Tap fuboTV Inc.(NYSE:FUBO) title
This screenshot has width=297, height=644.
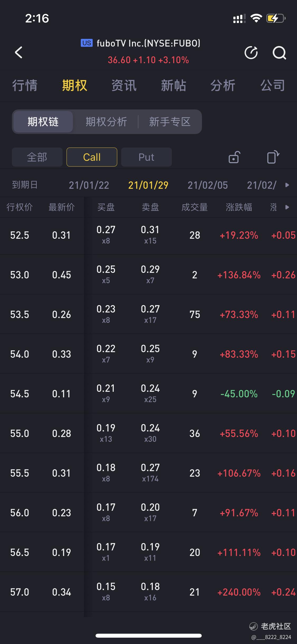pyautogui.click(x=148, y=43)
